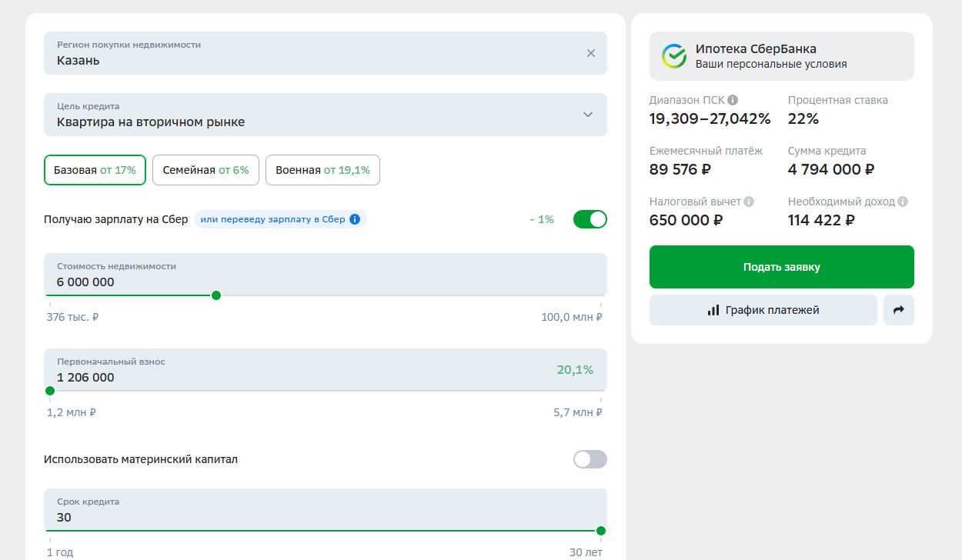Click the 20,1% down payment percentage
The image size is (962, 560).
point(575,370)
